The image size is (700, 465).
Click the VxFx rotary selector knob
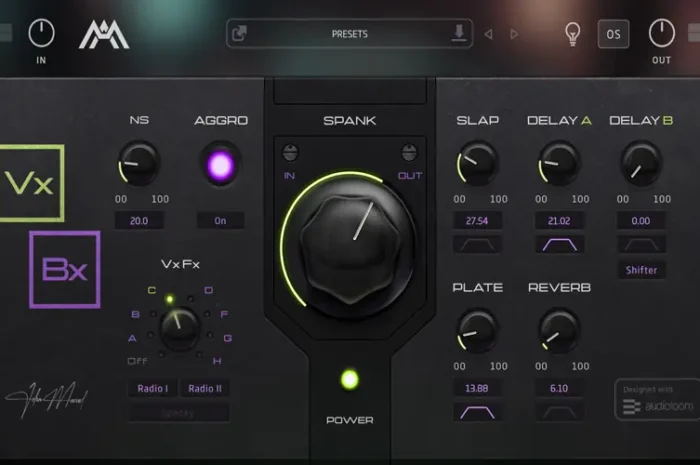[179, 329]
